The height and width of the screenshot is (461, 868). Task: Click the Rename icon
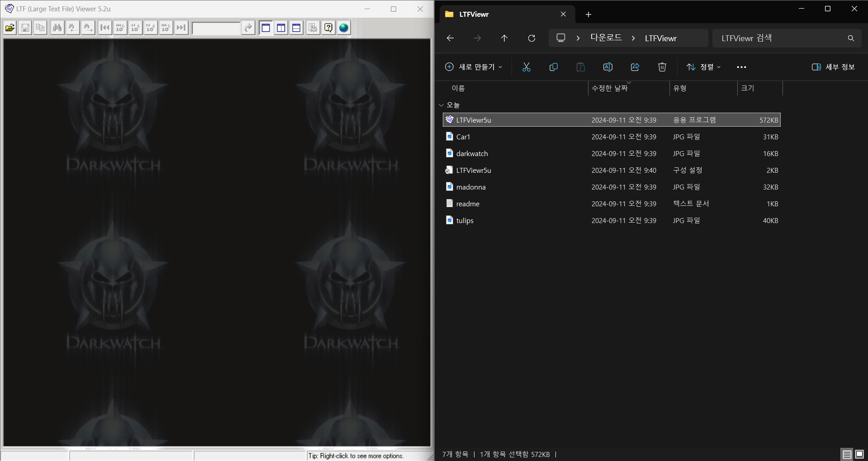point(608,67)
